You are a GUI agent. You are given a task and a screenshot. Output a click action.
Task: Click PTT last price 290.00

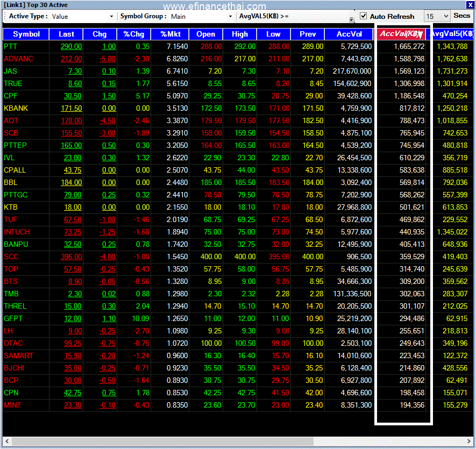pyautogui.click(x=72, y=46)
